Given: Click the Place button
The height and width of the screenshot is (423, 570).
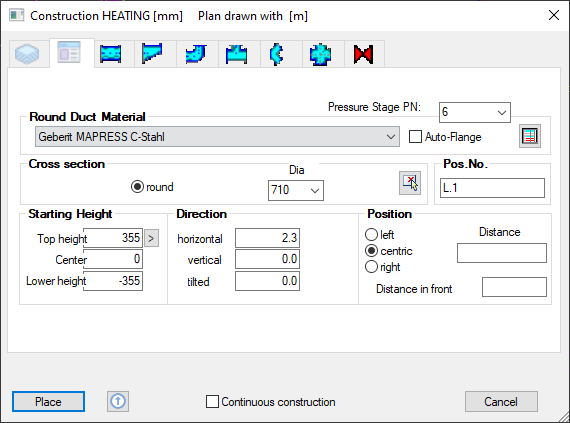Looking at the screenshot, I should 48,402.
